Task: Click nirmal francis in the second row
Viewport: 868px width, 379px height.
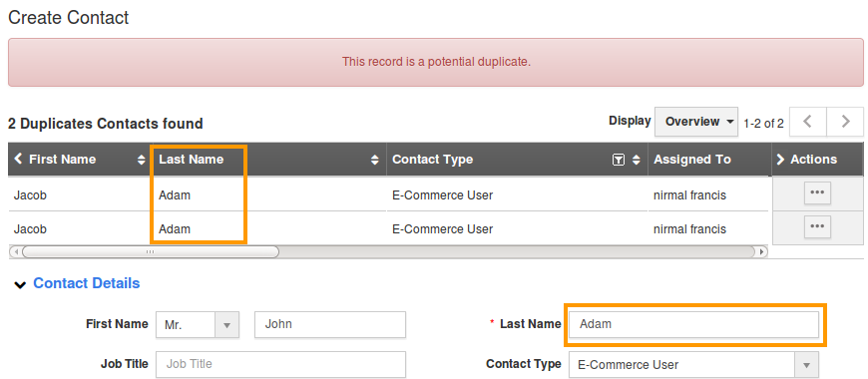Action: coord(689,229)
